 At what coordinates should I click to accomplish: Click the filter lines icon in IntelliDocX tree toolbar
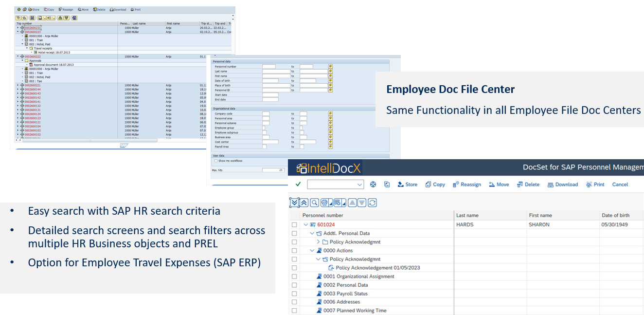362,203
